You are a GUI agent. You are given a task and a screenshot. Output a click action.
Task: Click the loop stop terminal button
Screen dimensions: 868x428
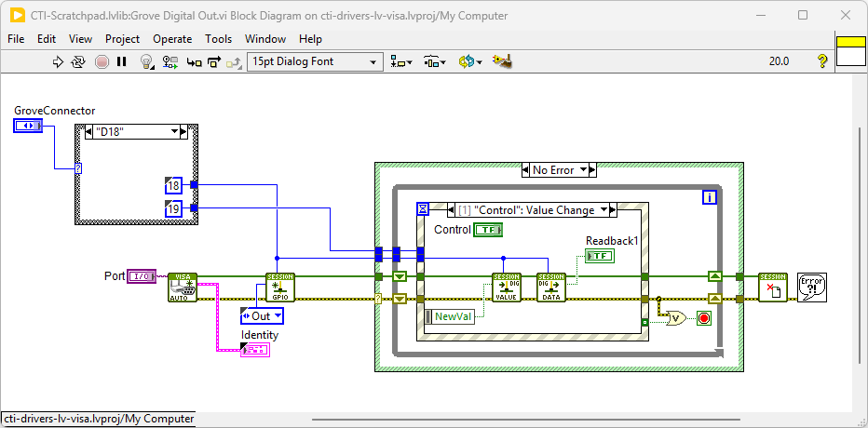click(x=704, y=318)
